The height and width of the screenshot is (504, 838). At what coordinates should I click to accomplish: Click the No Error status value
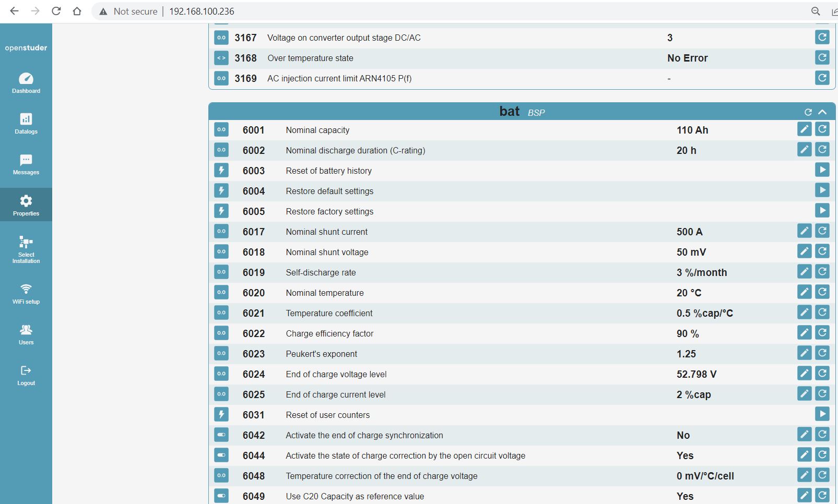pyautogui.click(x=688, y=58)
